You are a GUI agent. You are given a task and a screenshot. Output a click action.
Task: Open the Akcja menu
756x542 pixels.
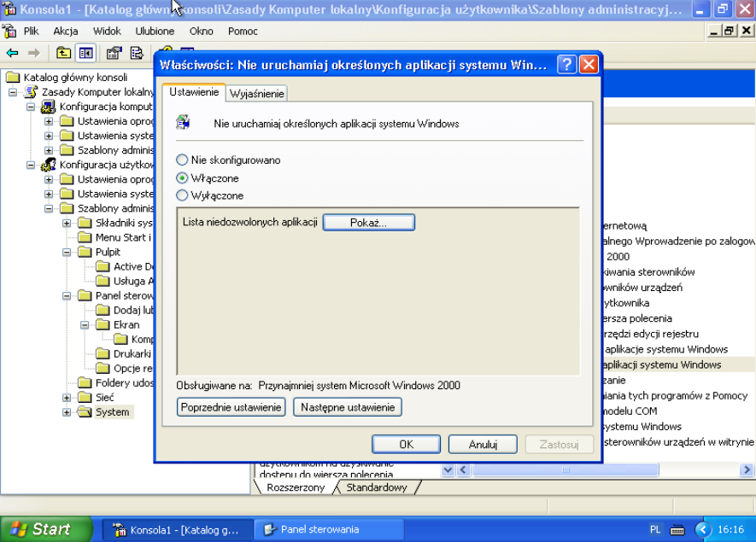(66, 31)
